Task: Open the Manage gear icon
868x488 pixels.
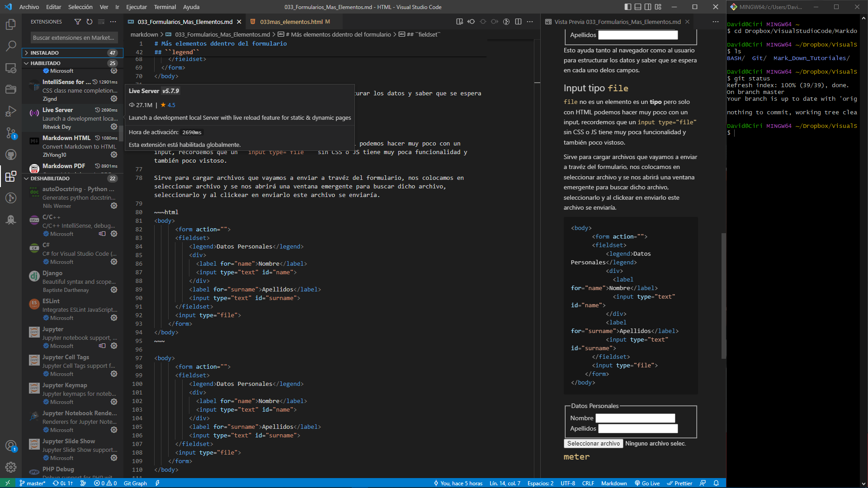Action: tap(11, 468)
